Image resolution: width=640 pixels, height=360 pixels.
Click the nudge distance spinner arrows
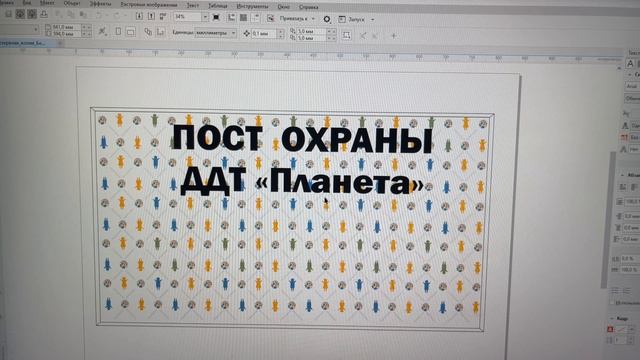pos(280,34)
